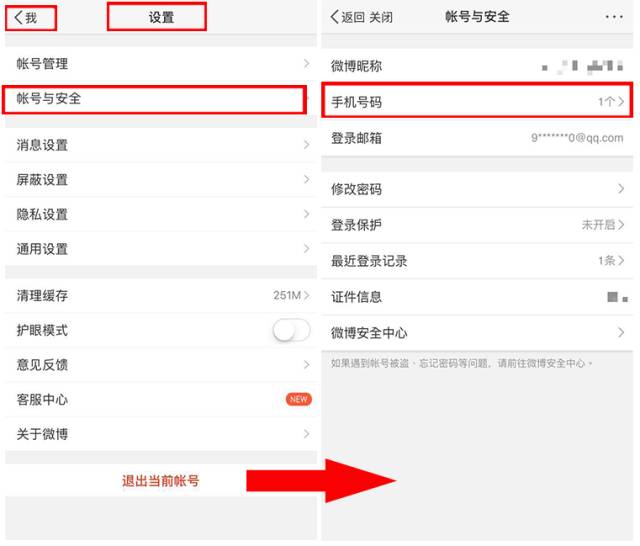Open 意见反馈 row

point(161,365)
